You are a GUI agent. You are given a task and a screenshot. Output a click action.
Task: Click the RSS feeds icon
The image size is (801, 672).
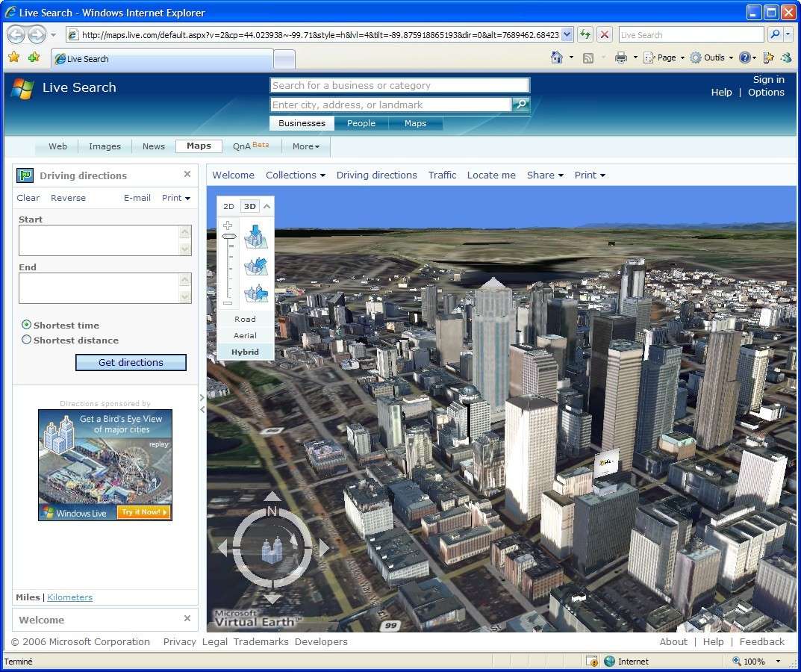point(588,57)
